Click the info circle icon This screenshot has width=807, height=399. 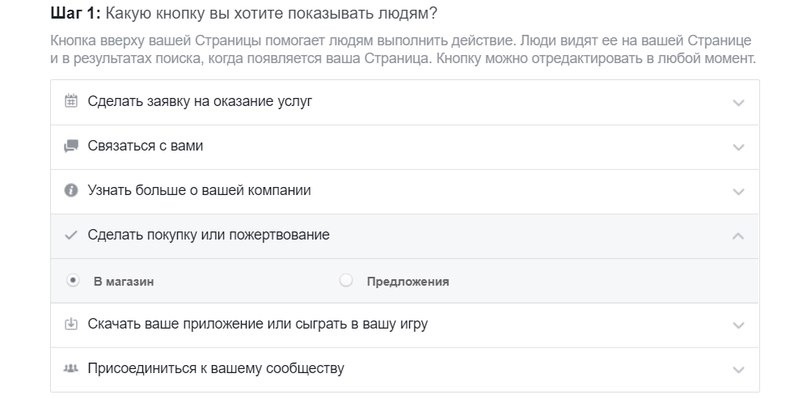pos(71,190)
